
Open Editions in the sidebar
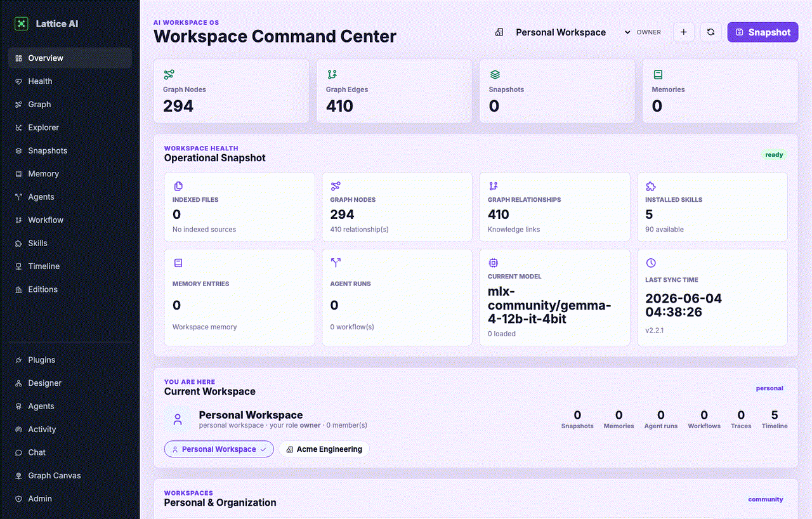point(70,289)
